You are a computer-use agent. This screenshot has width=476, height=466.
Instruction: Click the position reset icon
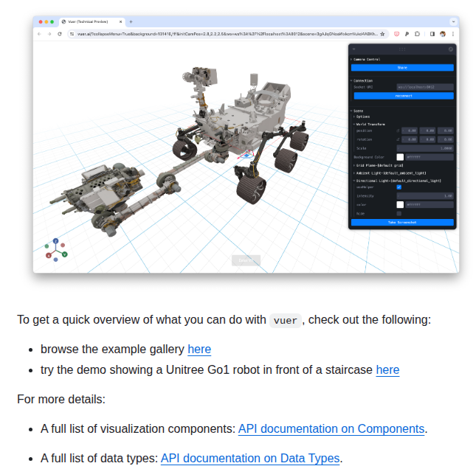coord(398,131)
